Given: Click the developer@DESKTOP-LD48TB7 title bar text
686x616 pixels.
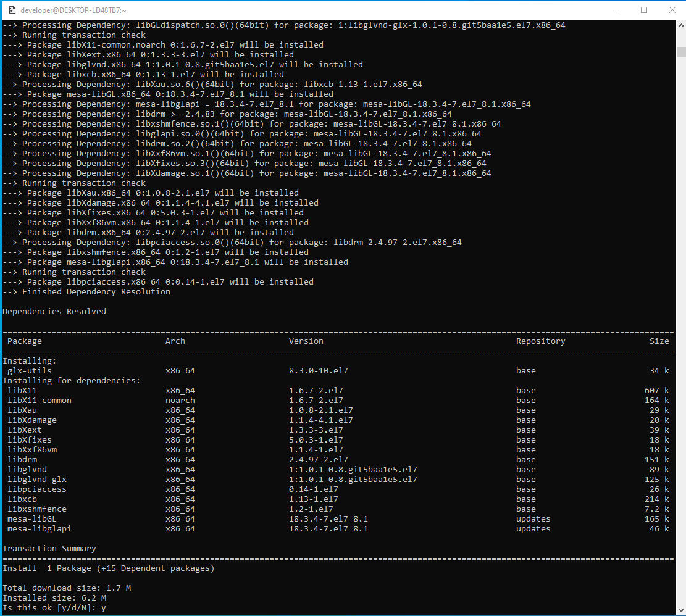Looking at the screenshot, I should point(73,10).
